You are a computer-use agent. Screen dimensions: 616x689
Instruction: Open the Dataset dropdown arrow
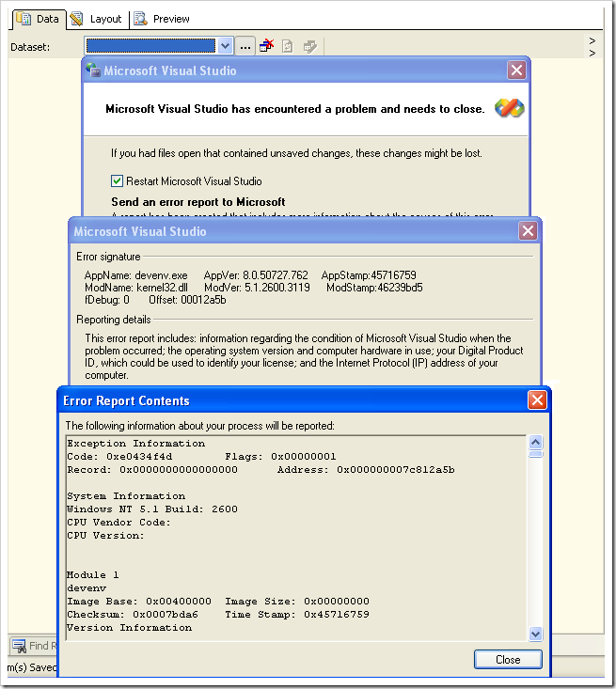click(x=225, y=46)
